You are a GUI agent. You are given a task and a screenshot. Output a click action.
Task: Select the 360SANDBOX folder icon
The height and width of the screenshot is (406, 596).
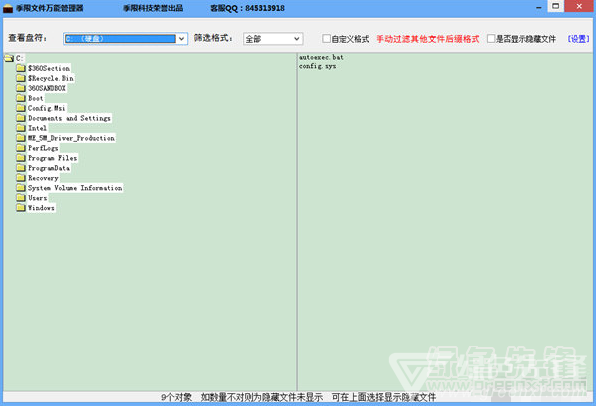coord(21,88)
